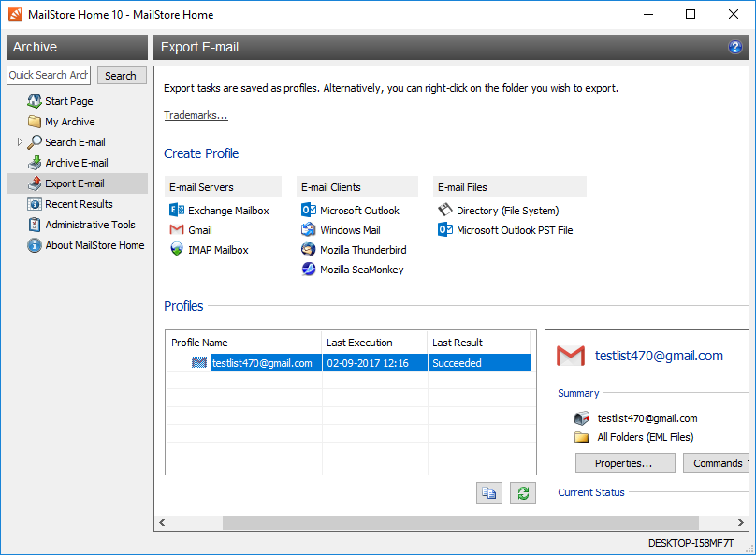This screenshot has height=555, width=756.
Task: Open My Archive folder icon
Action: 35,122
